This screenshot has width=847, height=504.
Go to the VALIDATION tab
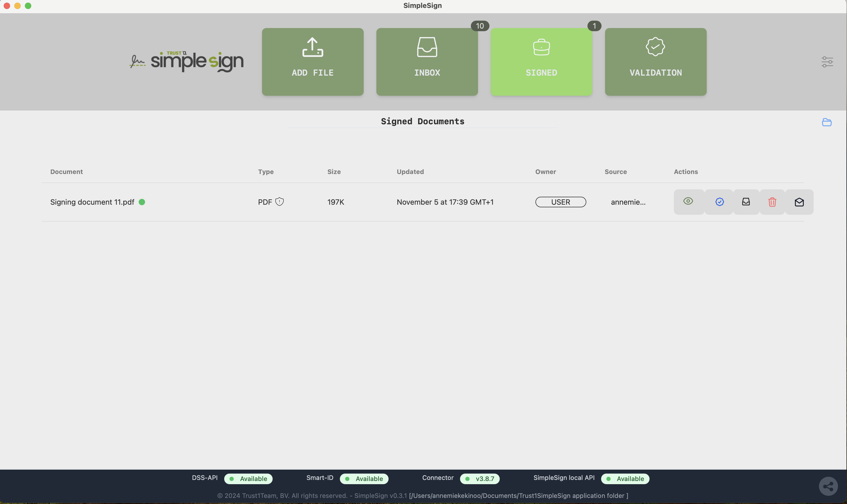(x=655, y=62)
